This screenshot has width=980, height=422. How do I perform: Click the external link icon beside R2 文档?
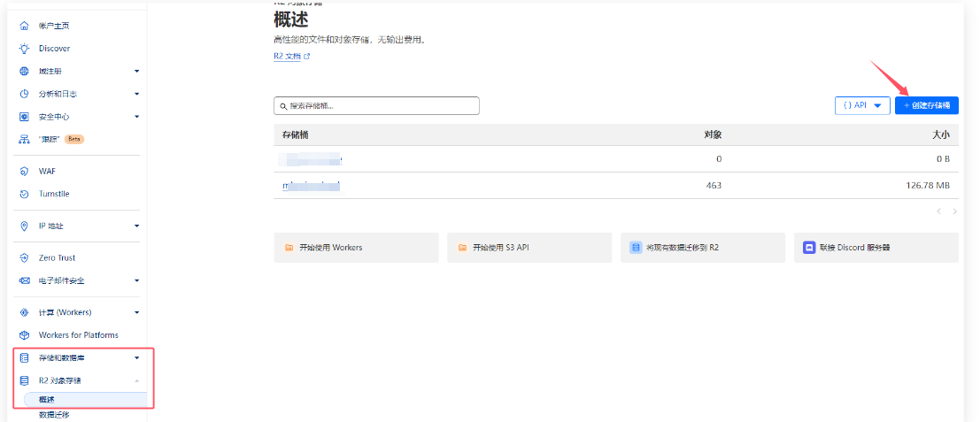pos(307,57)
